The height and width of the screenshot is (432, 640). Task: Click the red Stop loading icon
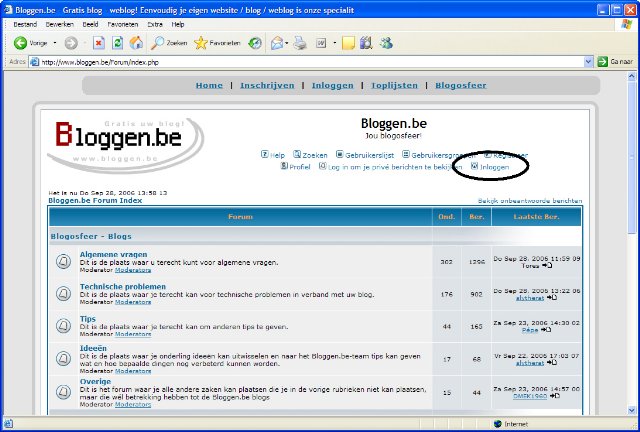click(99, 43)
